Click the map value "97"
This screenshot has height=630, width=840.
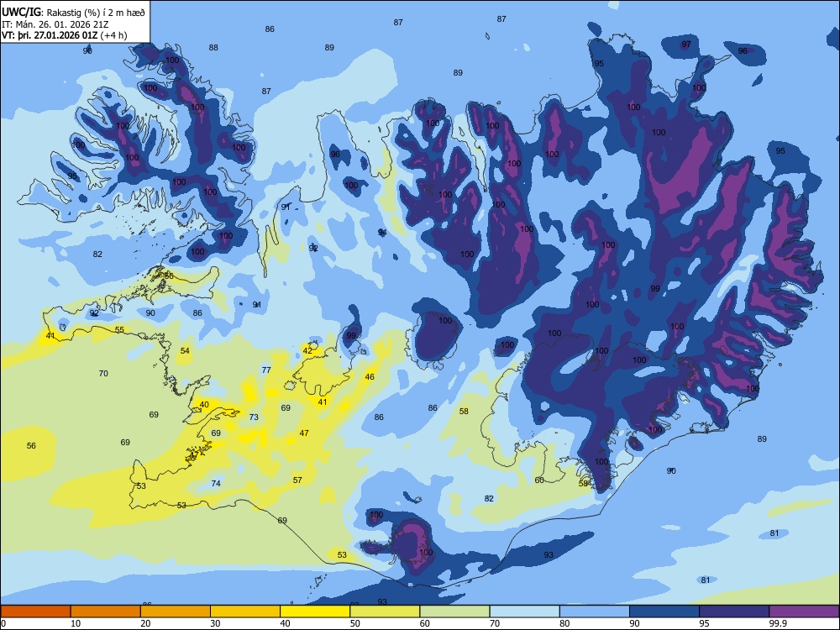686,45
